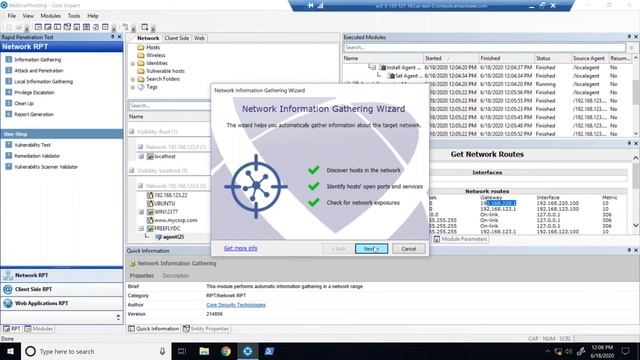The height and width of the screenshot is (360, 640).
Task: Expand the Tags node
Action: [x=133, y=87]
